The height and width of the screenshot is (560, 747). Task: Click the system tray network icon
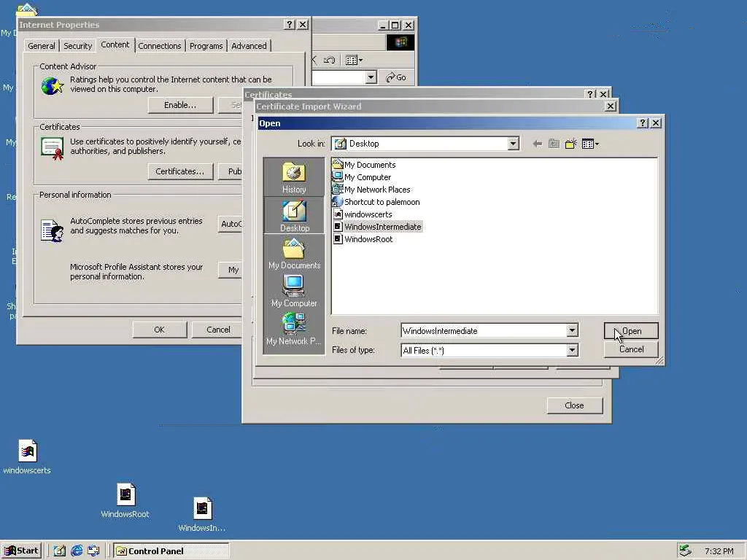[x=685, y=551]
